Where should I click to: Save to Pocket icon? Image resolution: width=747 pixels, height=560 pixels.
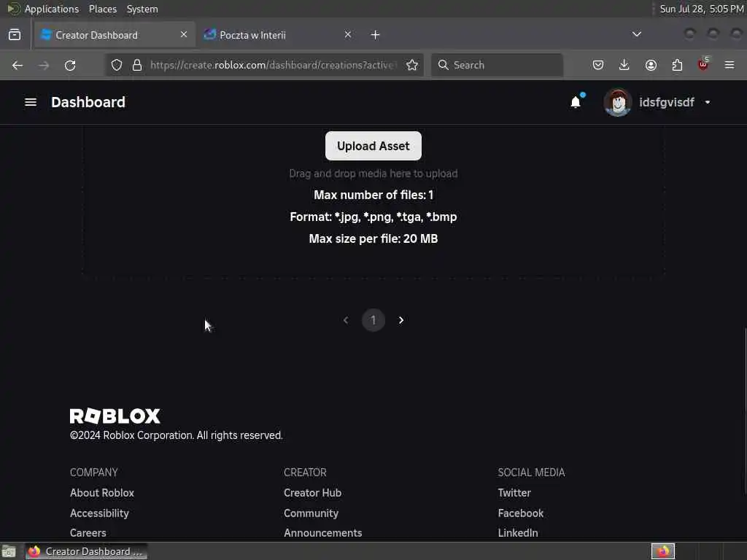pos(598,65)
